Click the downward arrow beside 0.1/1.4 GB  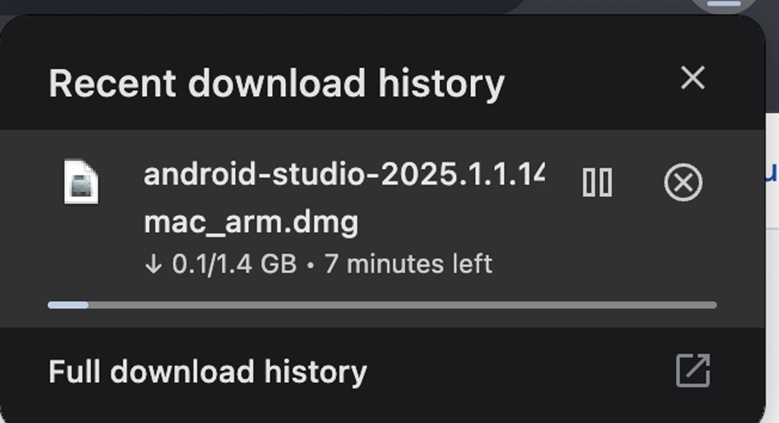coord(153,265)
